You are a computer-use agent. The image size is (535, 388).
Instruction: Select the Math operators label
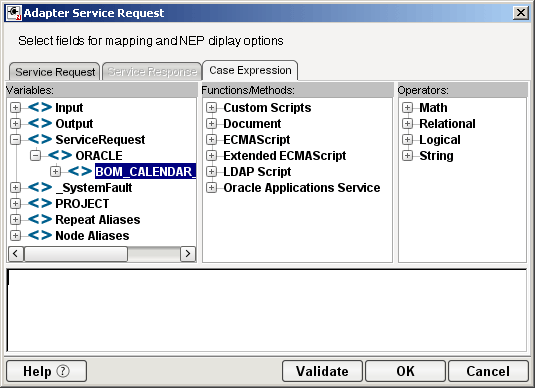pos(433,107)
